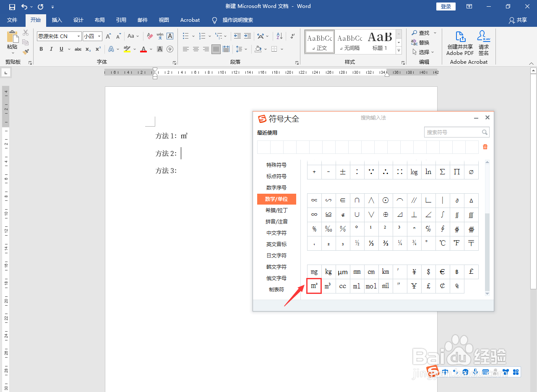
Task: Switch to the Design (设计) tab
Action: pyautogui.click(x=78, y=20)
